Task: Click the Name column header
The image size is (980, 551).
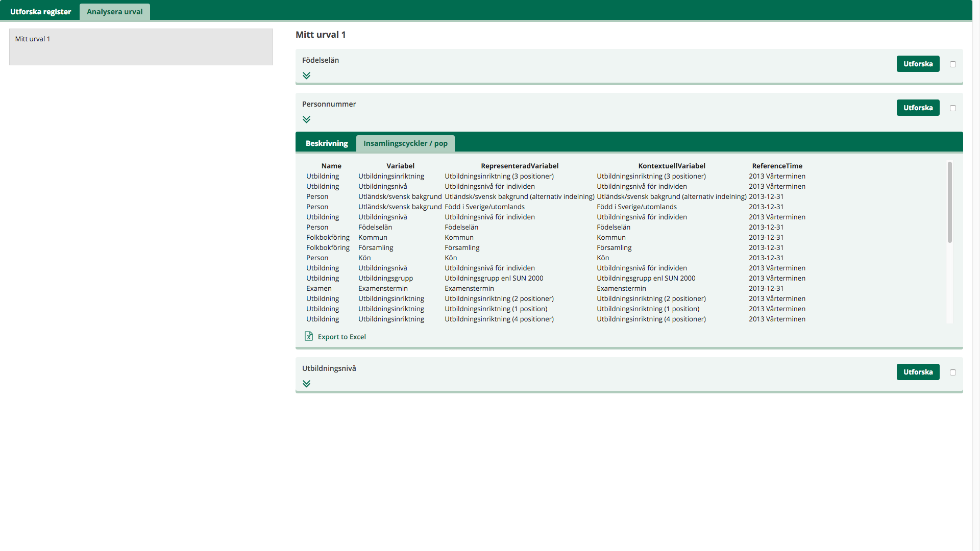Action: coord(331,166)
